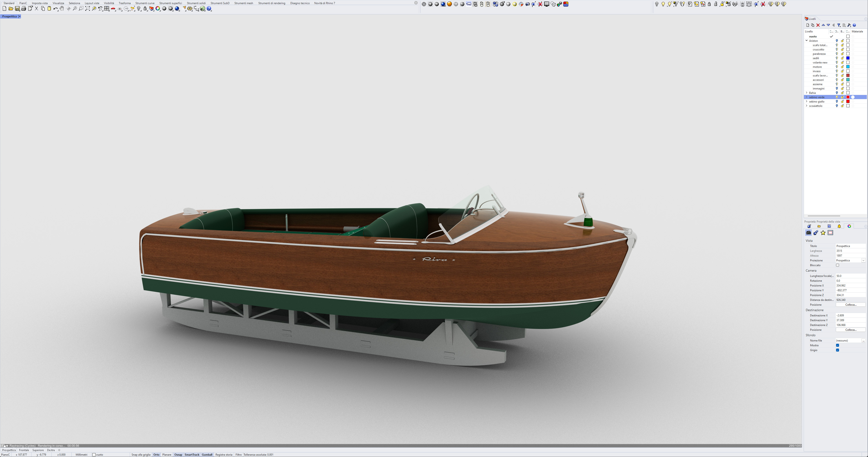868x457 pixels.
Task: Collapse the Ariston layer group
Action: point(807,40)
